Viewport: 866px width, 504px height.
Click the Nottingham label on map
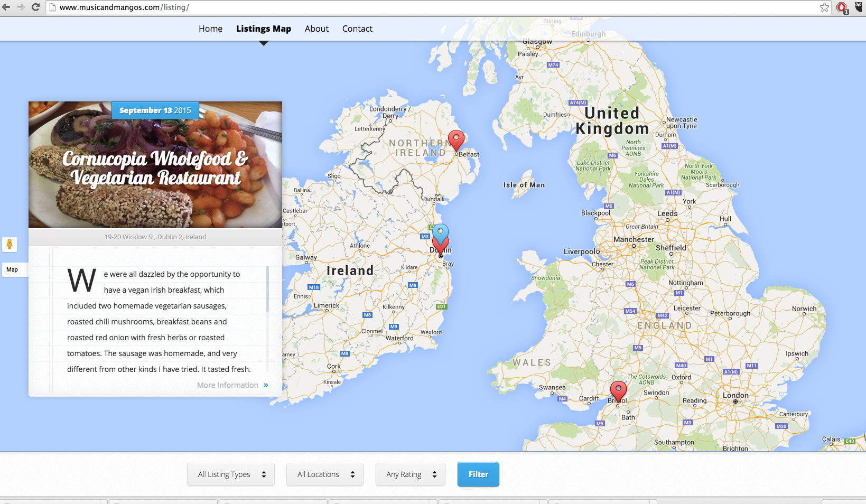(x=686, y=283)
